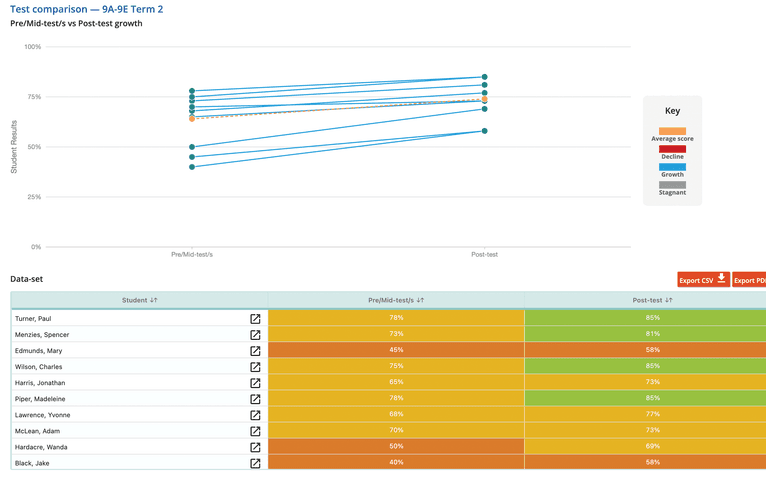
Task: Open Hardacre, Wanda's external link icon
Action: 255,447
